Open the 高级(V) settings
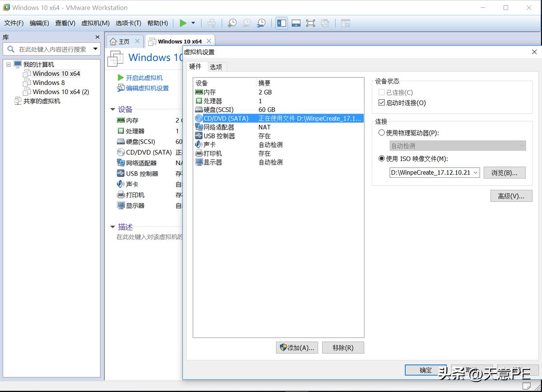Image resolution: width=542 pixels, height=392 pixels. coord(511,195)
